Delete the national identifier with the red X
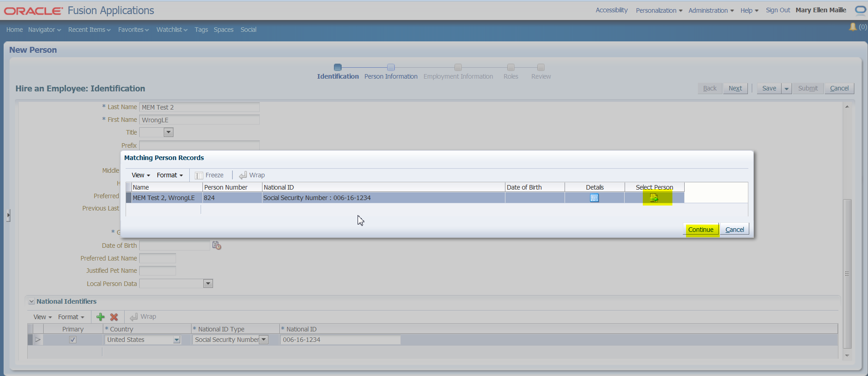 click(114, 317)
